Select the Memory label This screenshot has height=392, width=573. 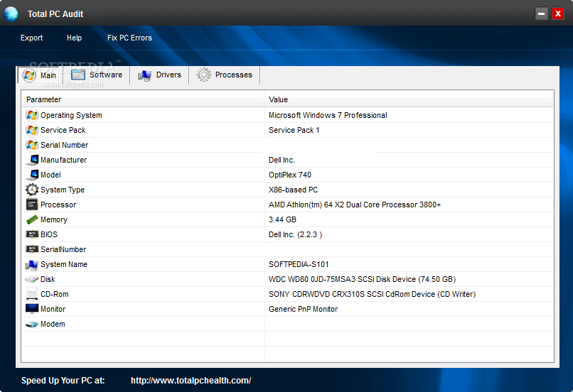[54, 219]
